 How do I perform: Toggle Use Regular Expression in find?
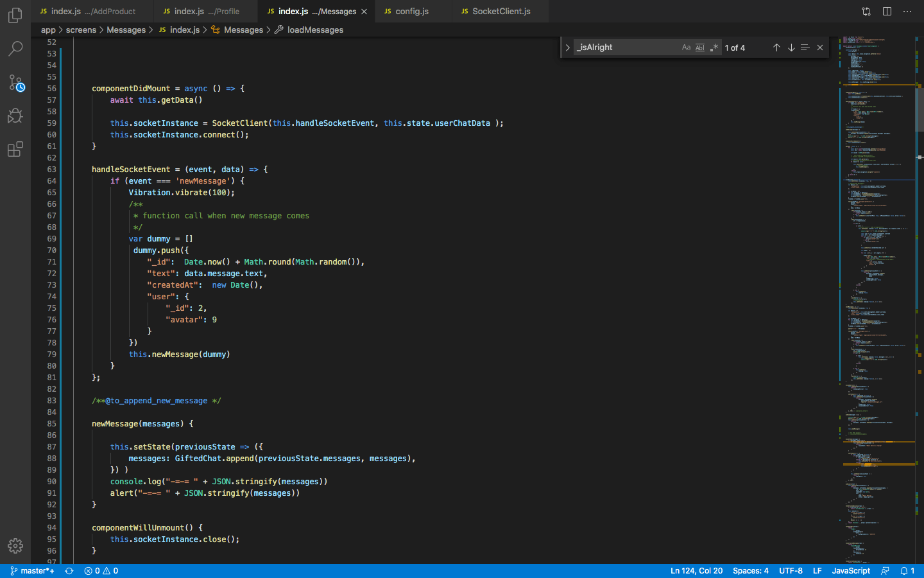pyautogui.click(x=714, y=48)
